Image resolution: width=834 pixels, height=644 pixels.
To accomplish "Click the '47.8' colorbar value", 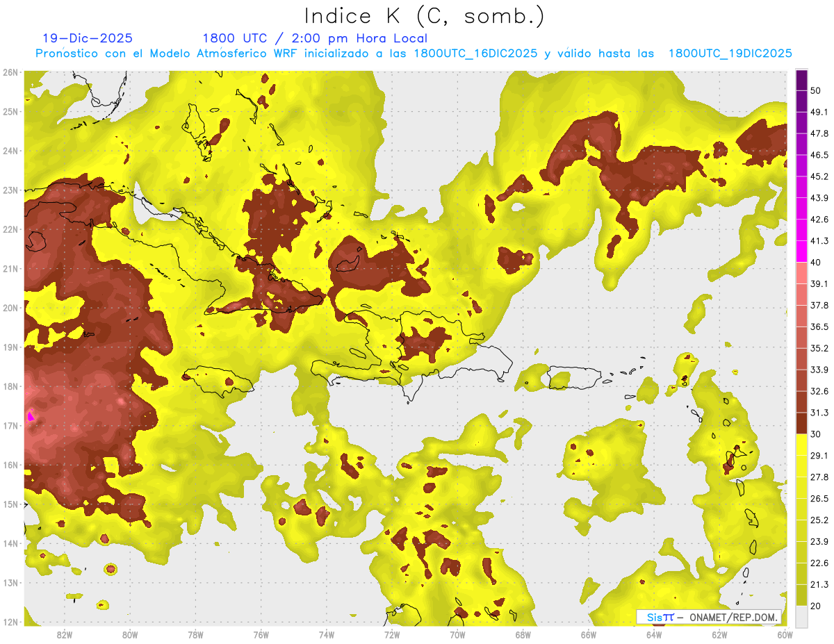I will [819, 133].
